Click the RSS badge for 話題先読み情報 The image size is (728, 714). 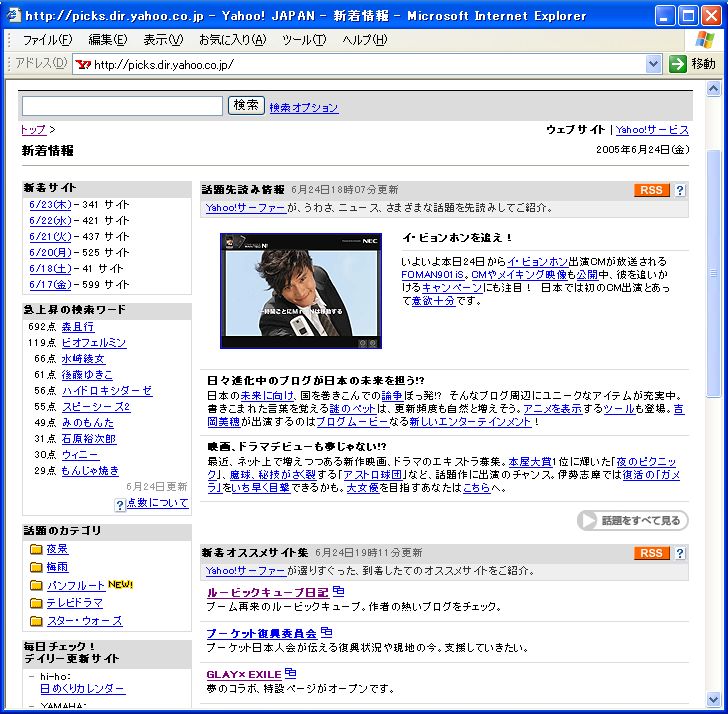coord(651,190)
